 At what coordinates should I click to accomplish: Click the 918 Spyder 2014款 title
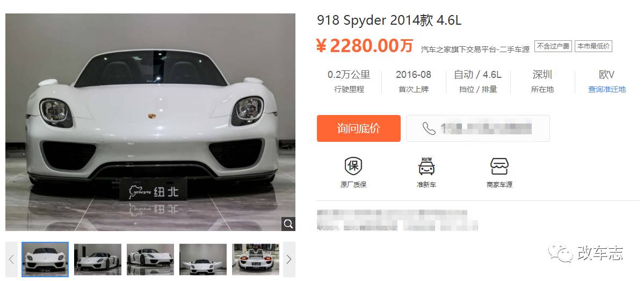click(x=389, y=20)
